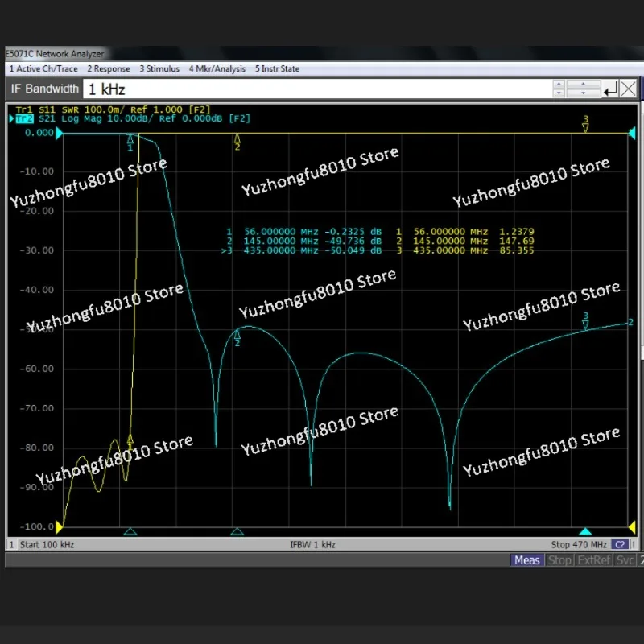Click the yellow arrow at the plot's bottom-right corner
Image resolution: width=644 pixels, height=644 pixels.
[632, 527]
